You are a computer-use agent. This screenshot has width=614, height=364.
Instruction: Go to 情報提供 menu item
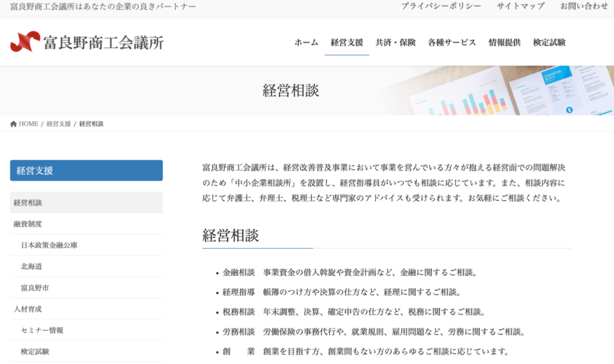[x=504, y=42]
